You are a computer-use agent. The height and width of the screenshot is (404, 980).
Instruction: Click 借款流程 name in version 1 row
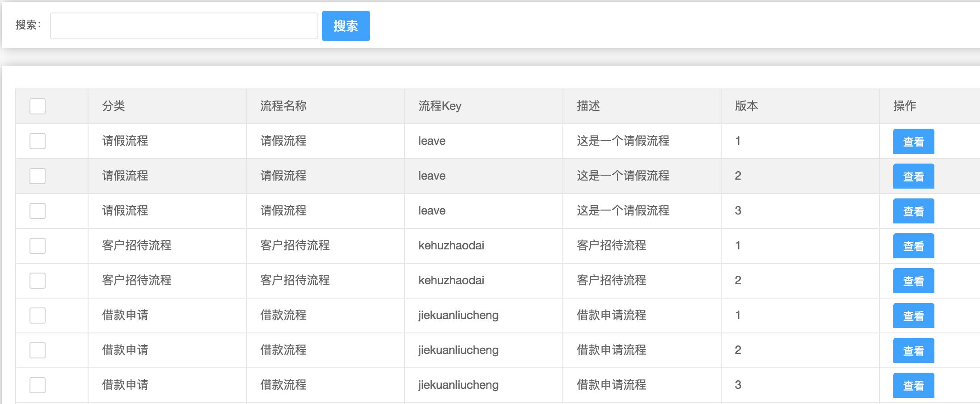coord(283,315)
